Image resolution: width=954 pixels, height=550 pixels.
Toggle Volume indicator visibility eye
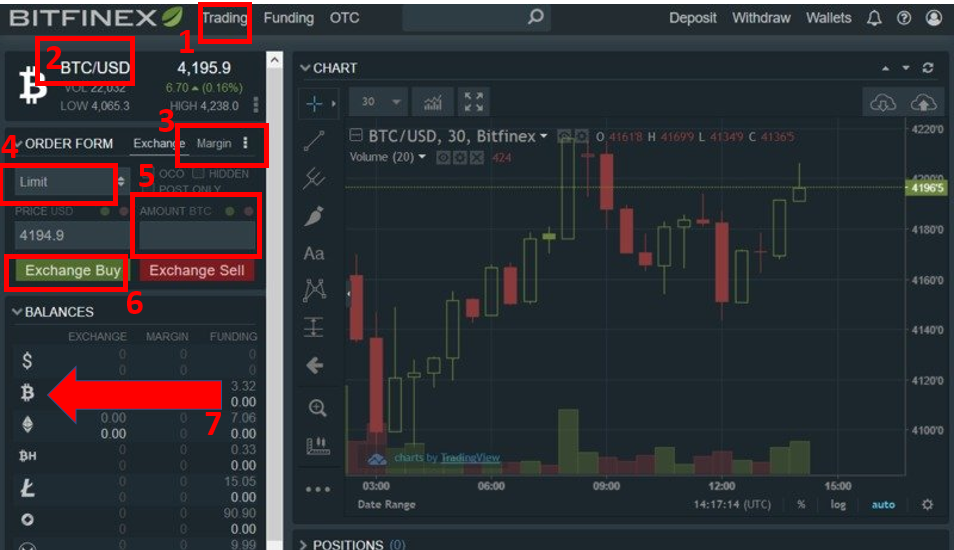(444, 158)
